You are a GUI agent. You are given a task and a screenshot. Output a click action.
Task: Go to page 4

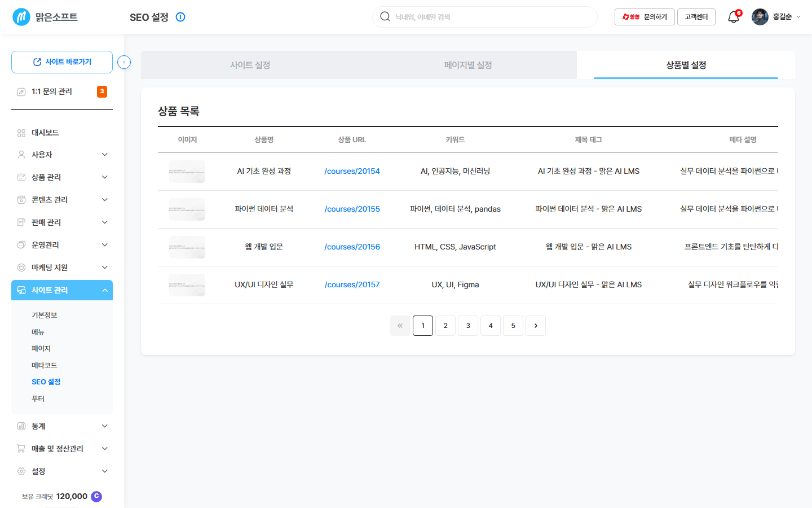pos(491,326)
